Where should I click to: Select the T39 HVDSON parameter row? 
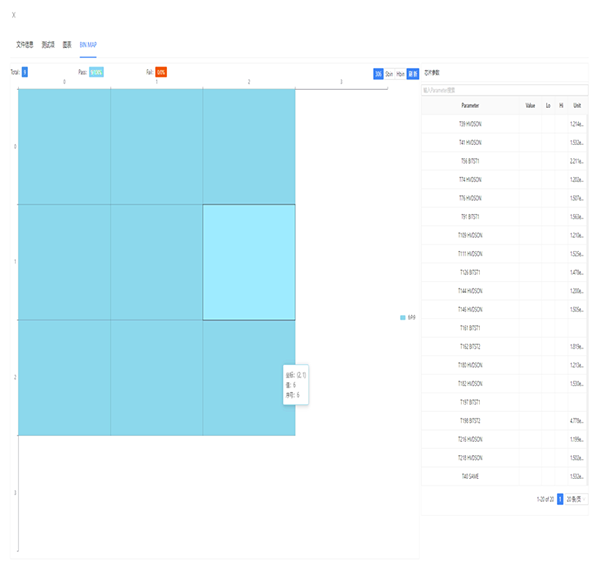click(469, 124)
